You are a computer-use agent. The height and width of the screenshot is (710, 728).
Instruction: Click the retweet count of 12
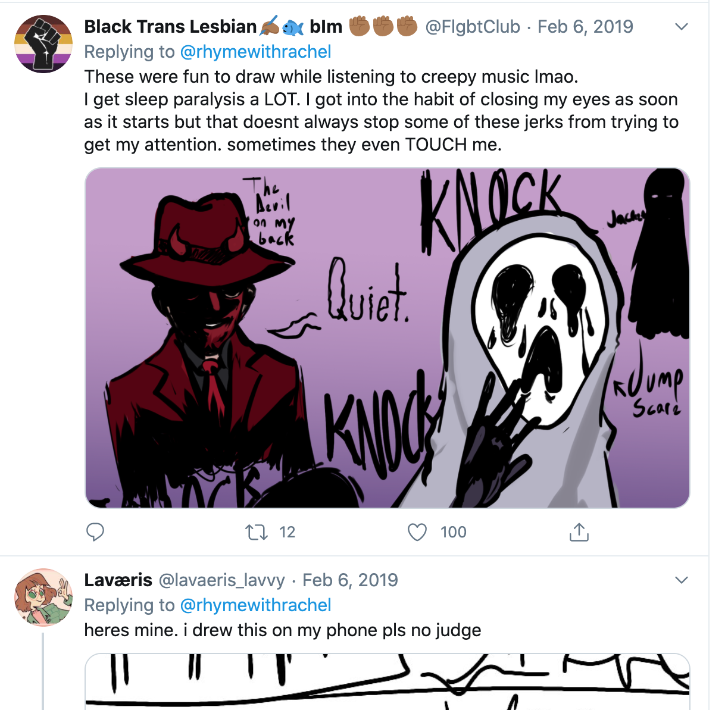pyautogui.click(x=287, y=532)
